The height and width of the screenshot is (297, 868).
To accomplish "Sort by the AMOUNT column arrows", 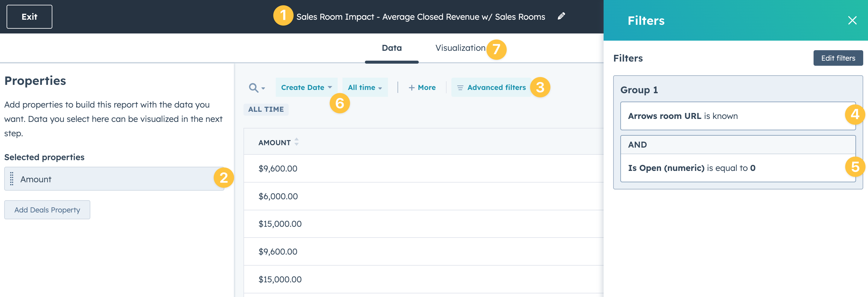I will pyautogui.click(x=296, y=142).
